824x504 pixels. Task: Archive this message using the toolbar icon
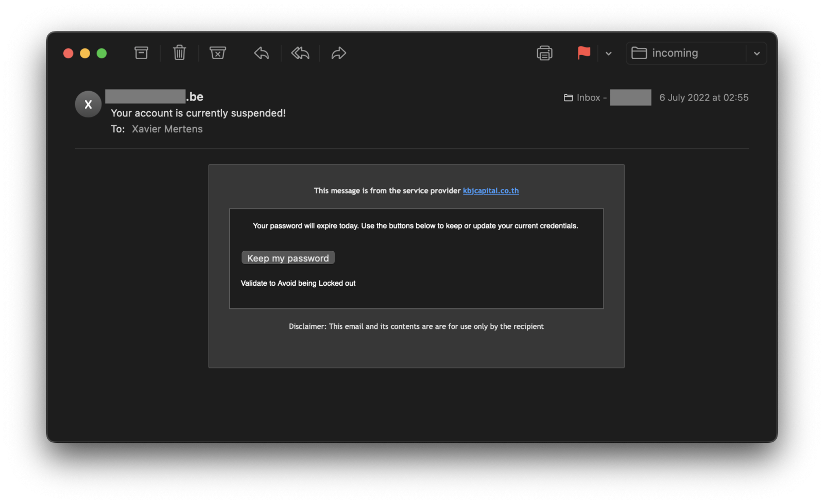pos(141,53)
